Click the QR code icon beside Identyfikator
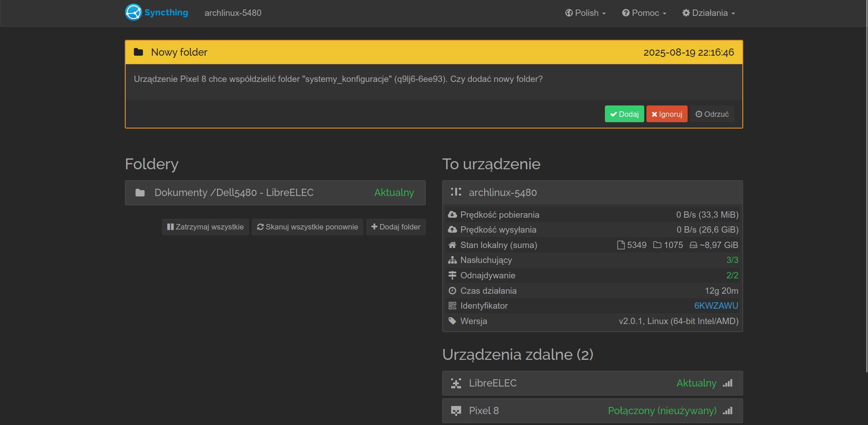 tap(452, 306)
